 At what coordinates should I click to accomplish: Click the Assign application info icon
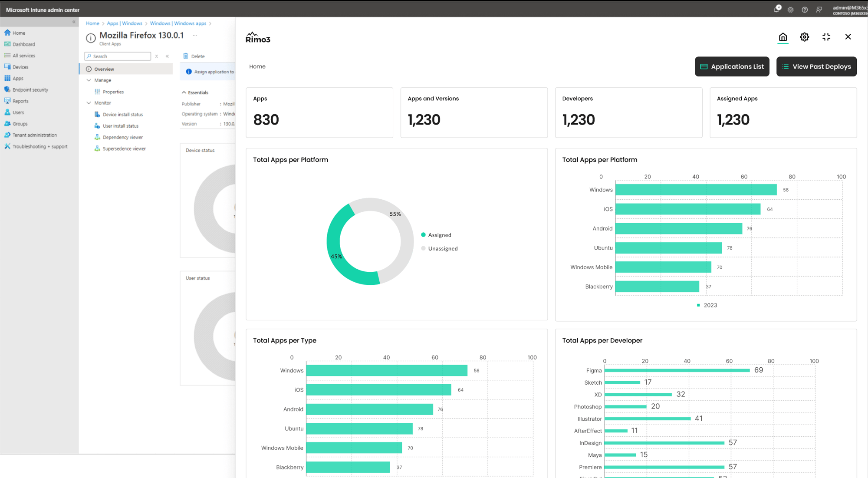(x=189, y=72)
